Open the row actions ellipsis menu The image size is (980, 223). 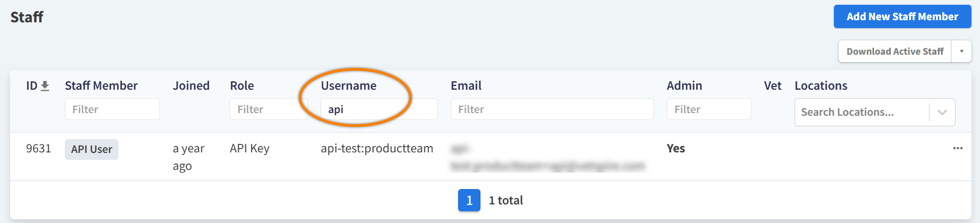[958, 148]
